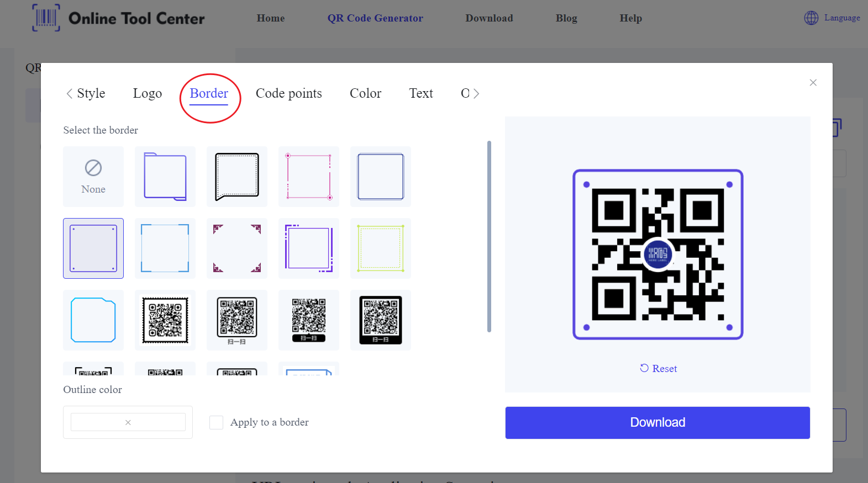868x483 pixels.
Task: Click the border list scrollbar
Action: tap(489, 236)
